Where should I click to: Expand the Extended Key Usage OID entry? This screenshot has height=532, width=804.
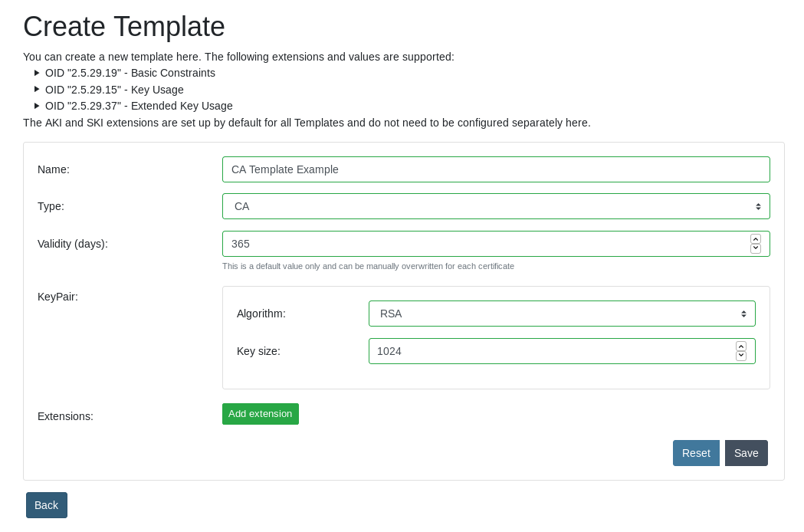tap(37, 106)
